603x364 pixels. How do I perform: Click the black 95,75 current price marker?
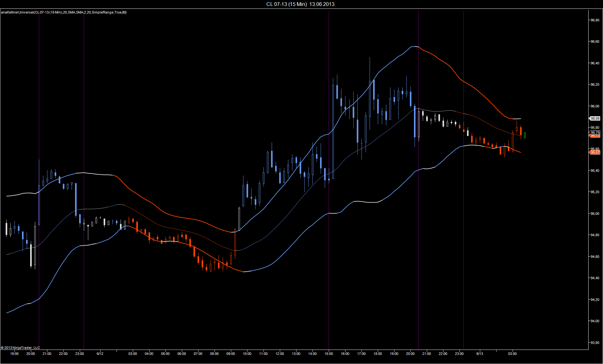(595, 133)
